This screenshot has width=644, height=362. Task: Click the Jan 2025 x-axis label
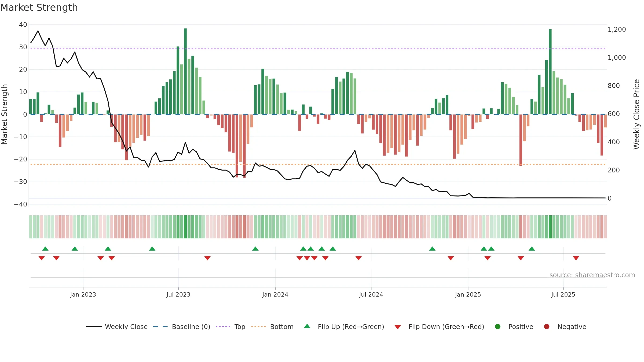[x=468, y=295]
